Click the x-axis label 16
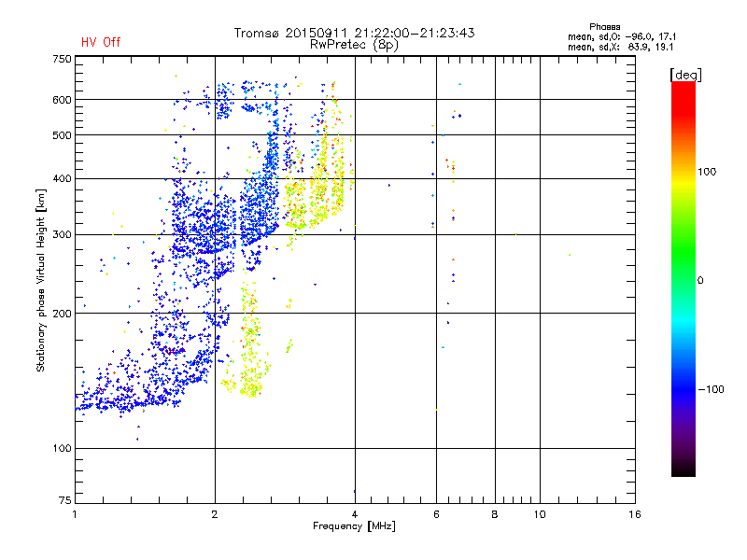747x560 pixels. tap(635, 514)
